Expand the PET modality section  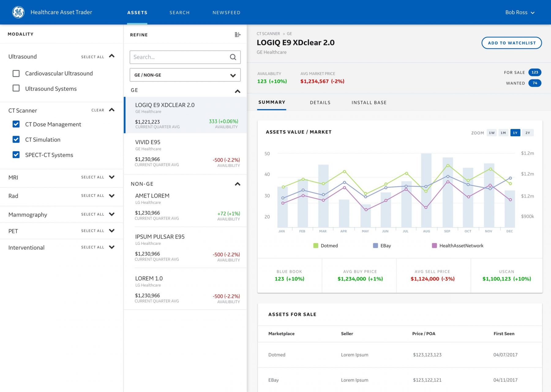click(112, 231)
